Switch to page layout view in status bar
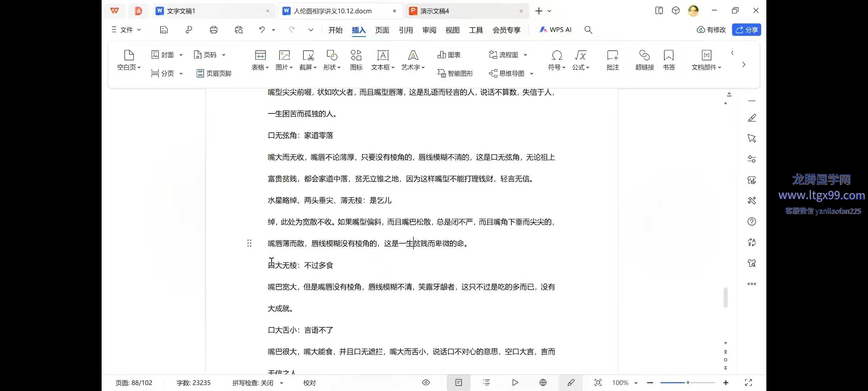 coord(459,383)
